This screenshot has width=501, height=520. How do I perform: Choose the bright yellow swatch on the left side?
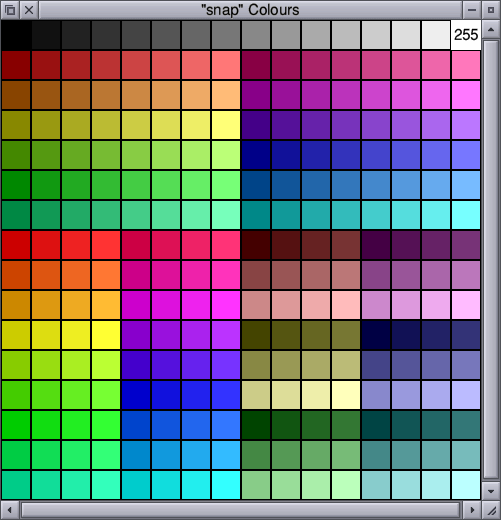tap(106, 335)
